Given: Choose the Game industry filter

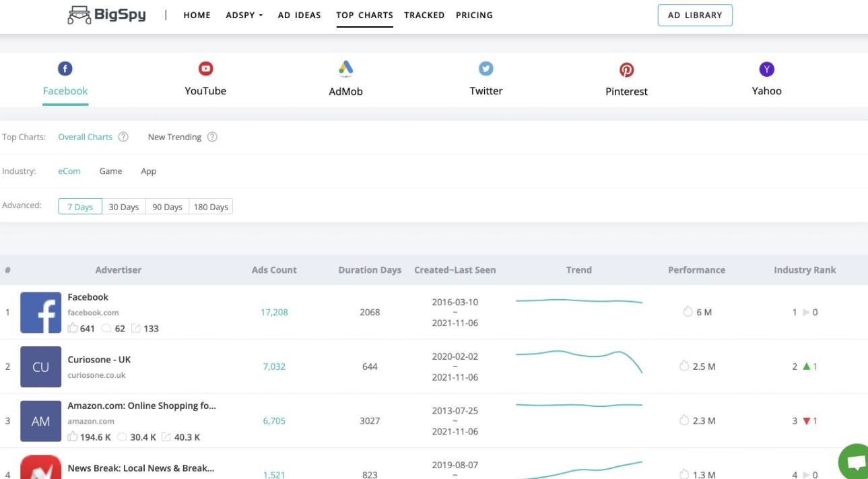Looking at the screenshot, I should (110, 171).
